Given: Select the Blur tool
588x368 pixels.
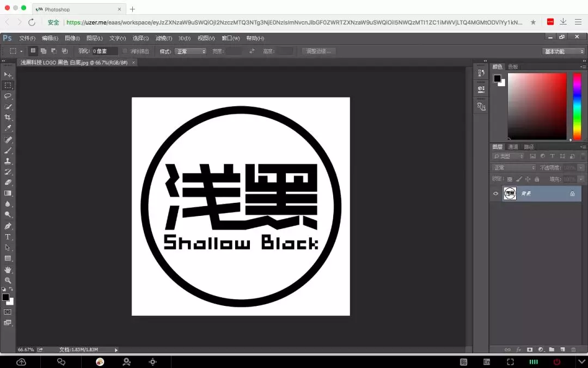Looking at the screenshot, I should [x=8, y=204].
